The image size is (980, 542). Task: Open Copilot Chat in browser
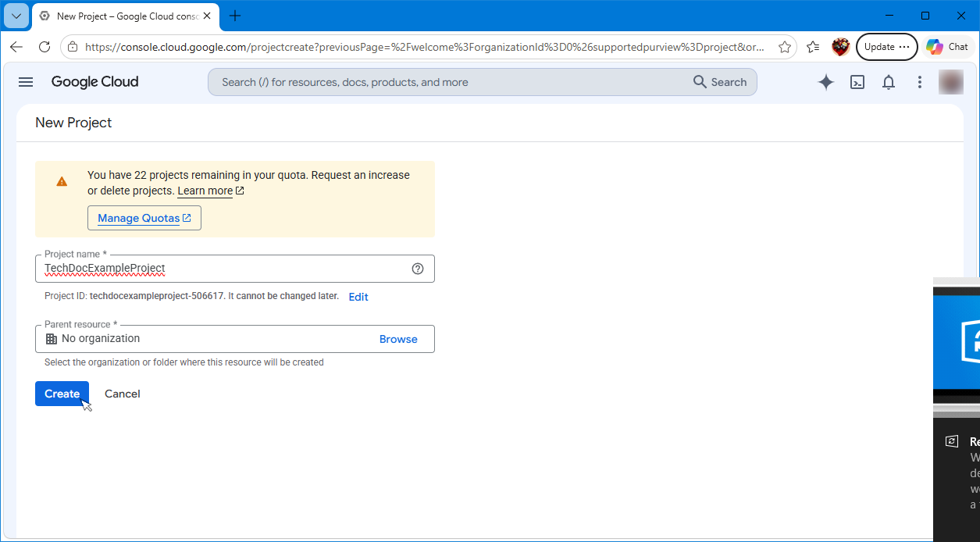click(x=948, y=47)
